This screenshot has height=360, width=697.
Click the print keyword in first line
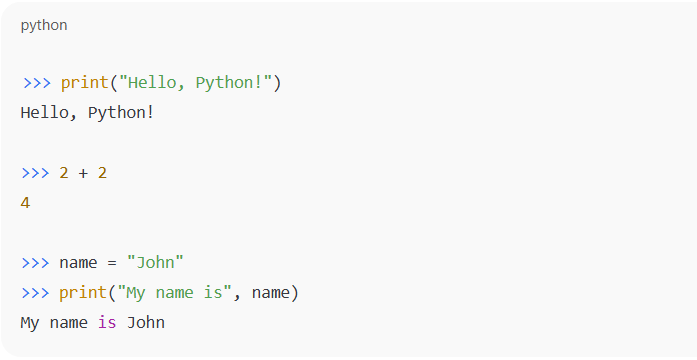[84, 83]
